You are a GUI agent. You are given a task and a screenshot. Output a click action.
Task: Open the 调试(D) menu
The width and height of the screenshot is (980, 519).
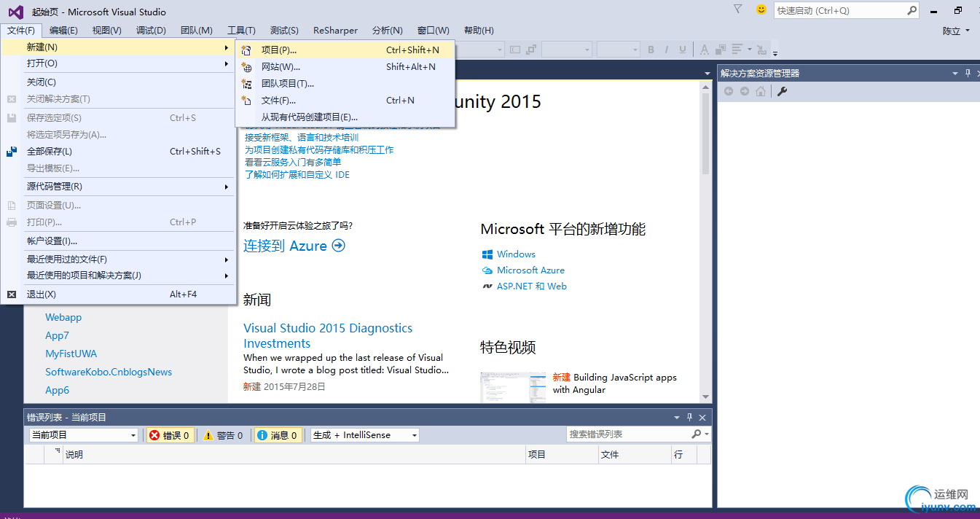[x=151, y=30]
